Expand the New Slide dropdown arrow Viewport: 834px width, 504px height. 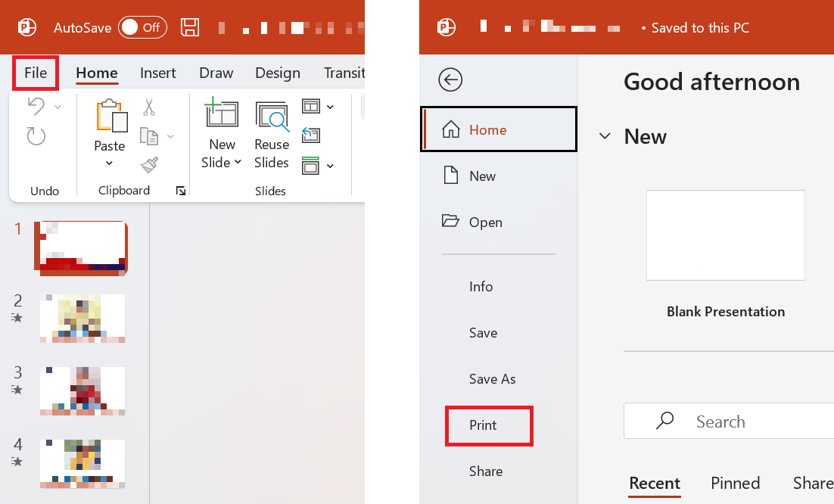(x=238, y=162)
